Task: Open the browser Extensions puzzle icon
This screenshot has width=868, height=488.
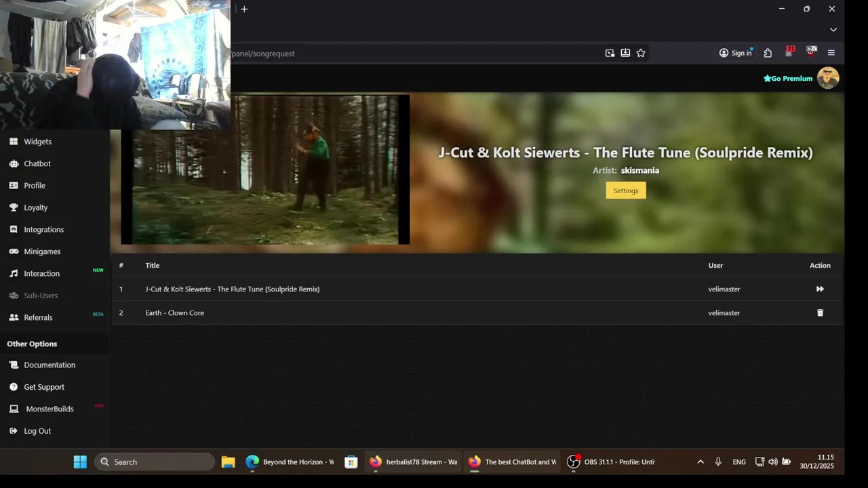Action: 768,53
